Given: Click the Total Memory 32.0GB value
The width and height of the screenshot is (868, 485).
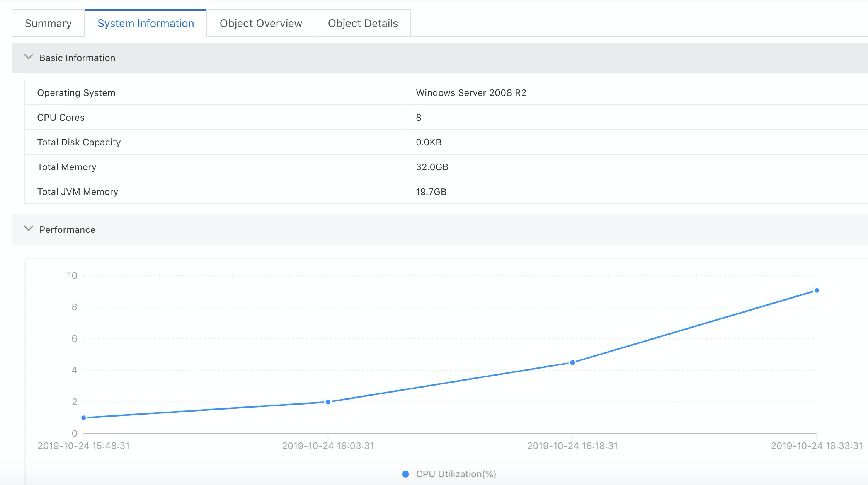Looking at the screenshot, I should [x=432, y=167].
